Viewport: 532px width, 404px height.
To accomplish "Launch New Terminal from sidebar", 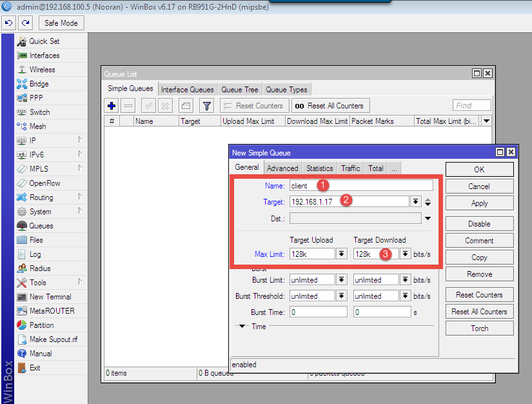I will (x=50, y=297).
